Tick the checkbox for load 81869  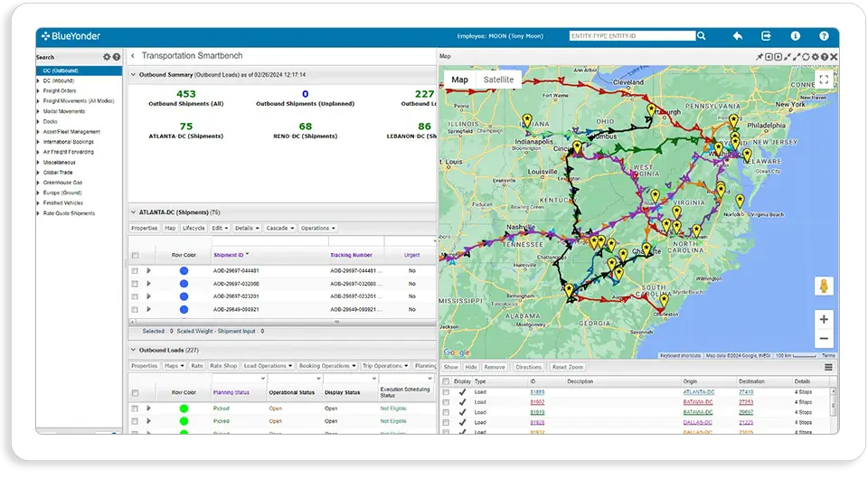(445, 392)
